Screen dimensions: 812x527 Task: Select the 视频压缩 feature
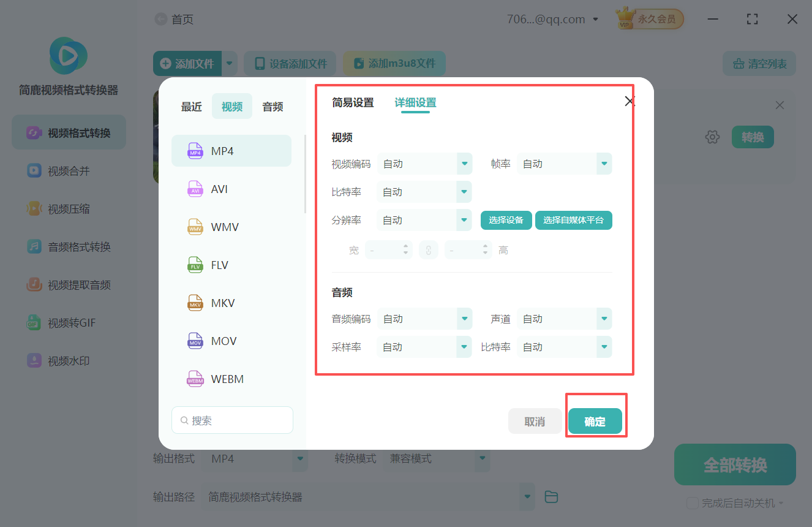68,208
